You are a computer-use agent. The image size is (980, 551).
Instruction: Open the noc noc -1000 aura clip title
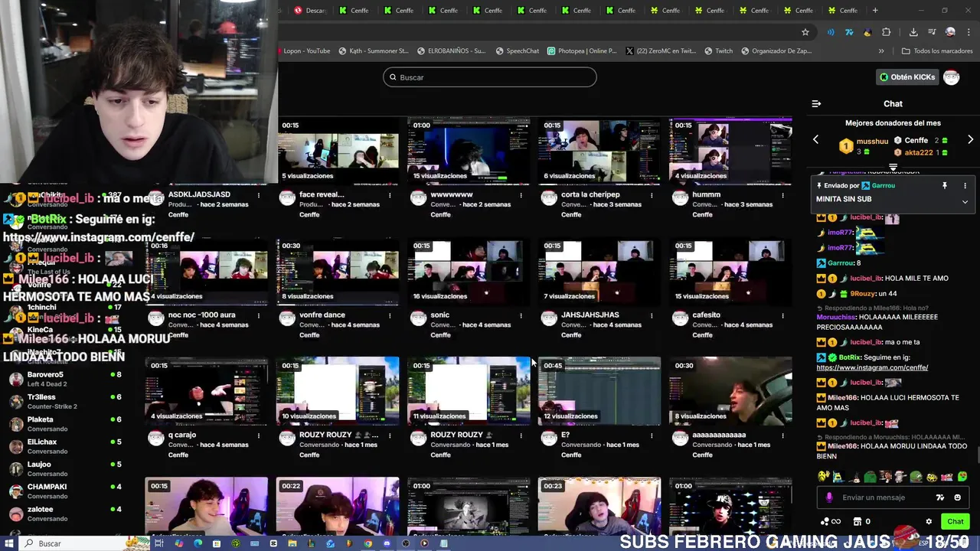[201, 315]
